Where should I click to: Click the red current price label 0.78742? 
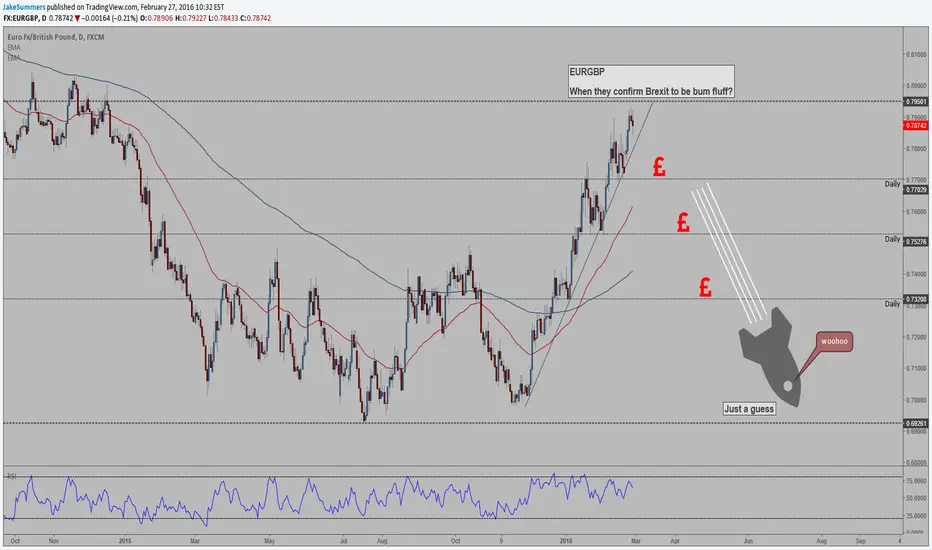tap(915, 125)
